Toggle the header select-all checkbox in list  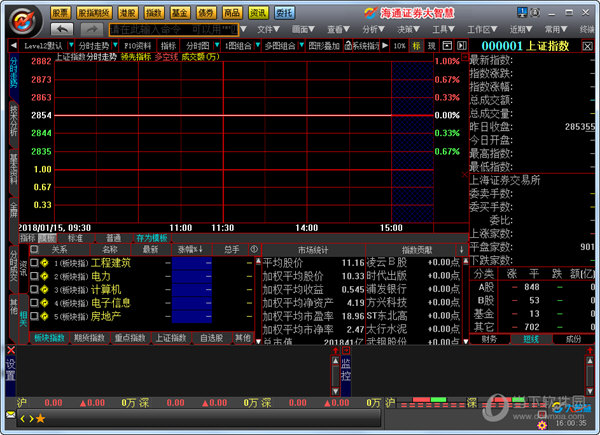[34, 249]
